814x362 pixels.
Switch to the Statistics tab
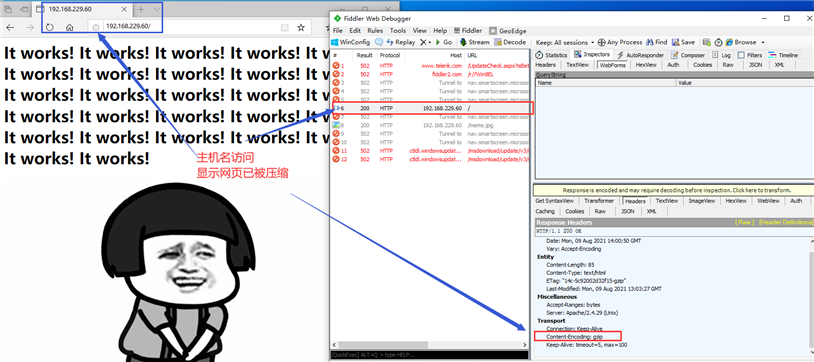click(551, 55)
